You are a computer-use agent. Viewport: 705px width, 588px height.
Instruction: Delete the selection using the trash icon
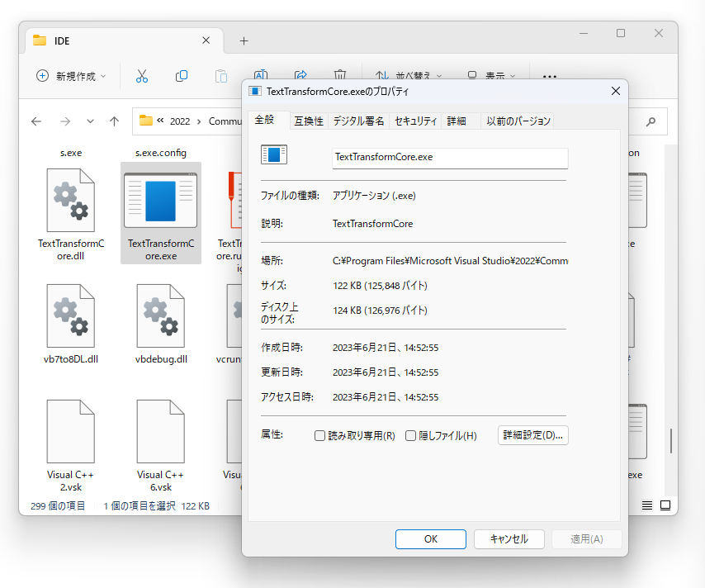pyautogui.click(x=339, y=74)
